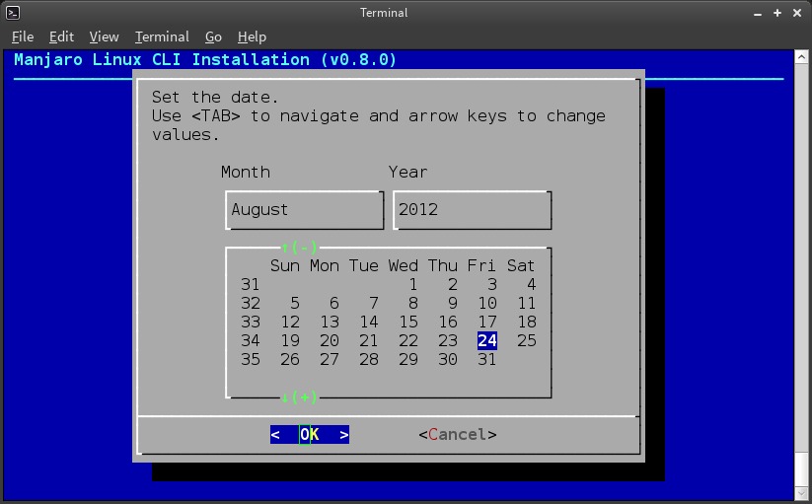The width and height of the screenshot is (812, 504).
Task: Pick day 17 in the calendar
Action: tap(487, 322)
